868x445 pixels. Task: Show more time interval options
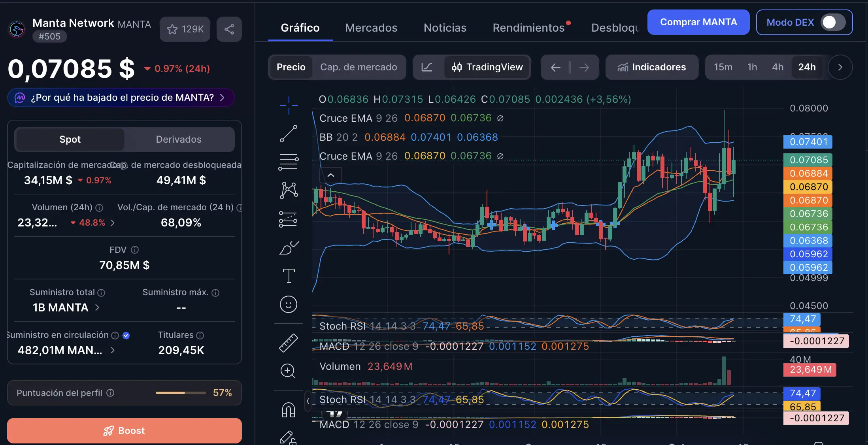(x=840, y=67)
